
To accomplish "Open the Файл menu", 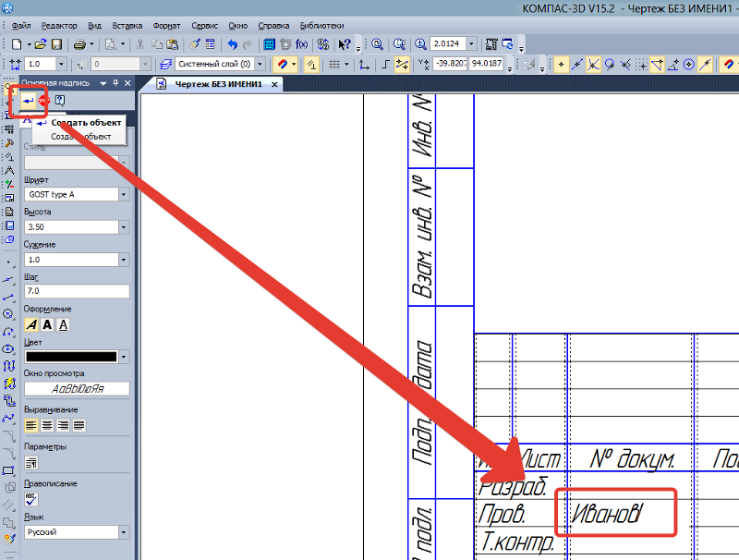I will click(21, 26).
